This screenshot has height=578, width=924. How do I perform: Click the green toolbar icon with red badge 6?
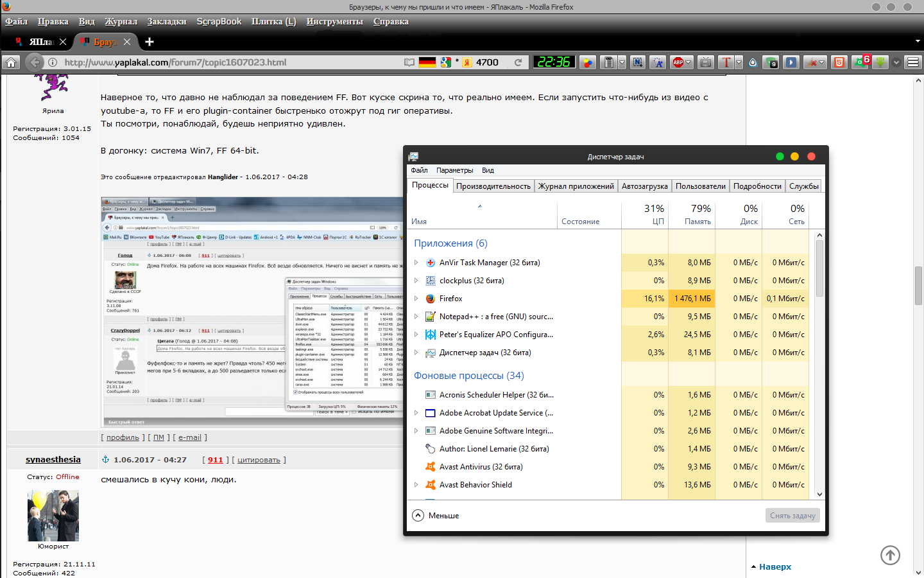click(860, 62)
